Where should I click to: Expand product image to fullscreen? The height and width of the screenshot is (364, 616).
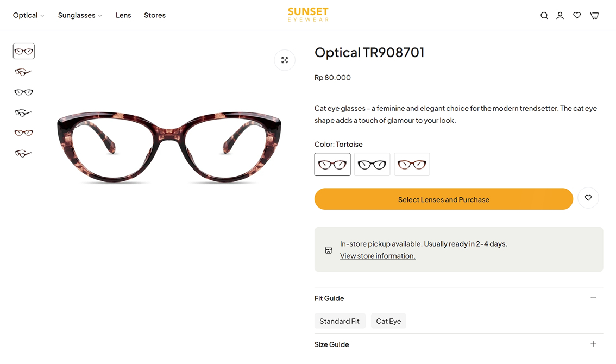pyautogui.click(x=285, y=60)
